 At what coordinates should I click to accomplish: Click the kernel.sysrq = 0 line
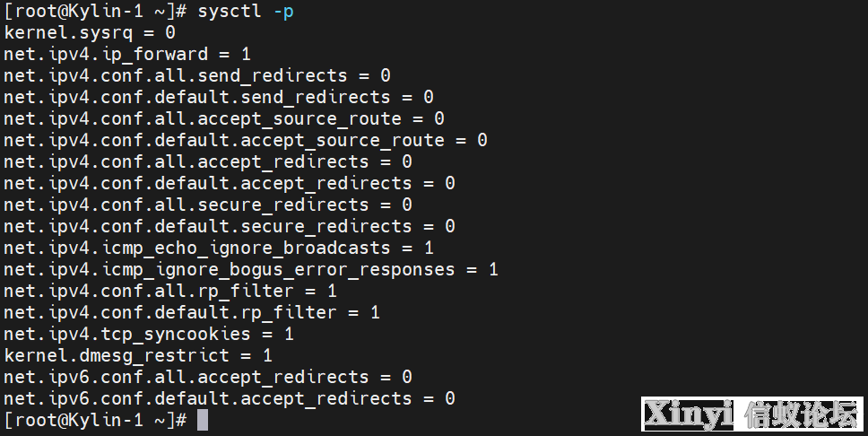pyautogui.click(x=90, y=32)
